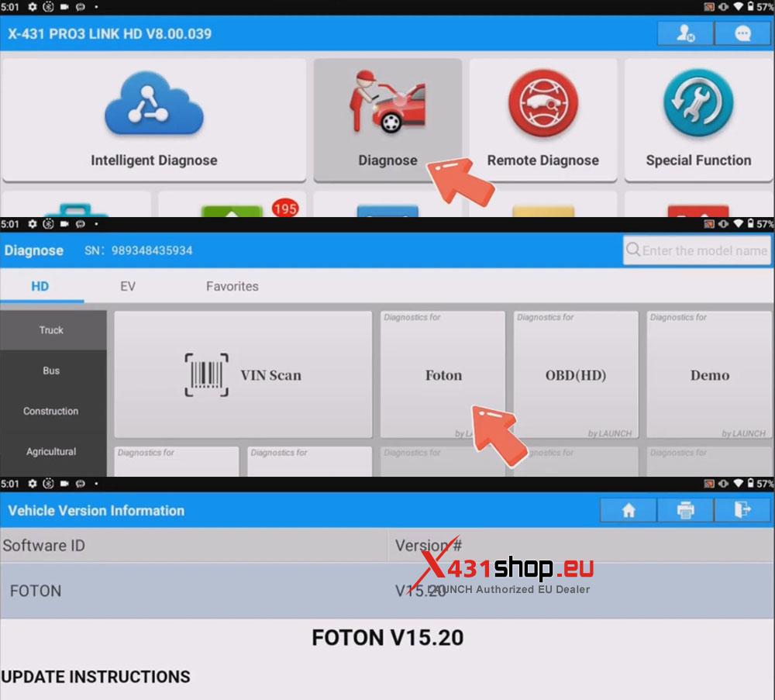Go home from Vehicle Version Information
The width and height of the screenshot is (775, 700).
629,509
